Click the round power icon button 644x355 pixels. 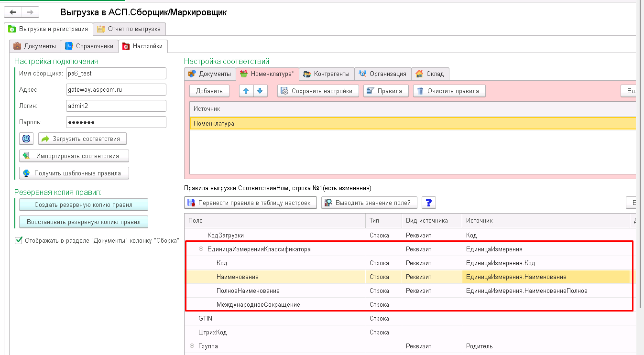click(x=26, y=139)
